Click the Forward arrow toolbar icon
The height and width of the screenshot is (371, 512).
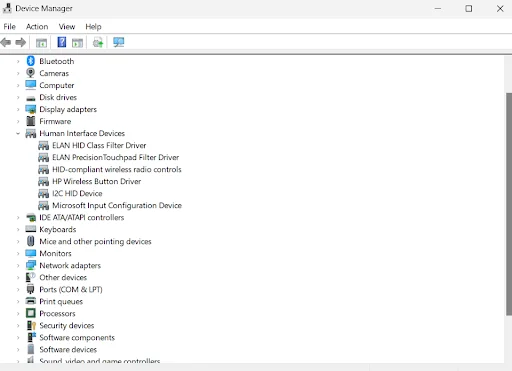[x=21, y=42]
